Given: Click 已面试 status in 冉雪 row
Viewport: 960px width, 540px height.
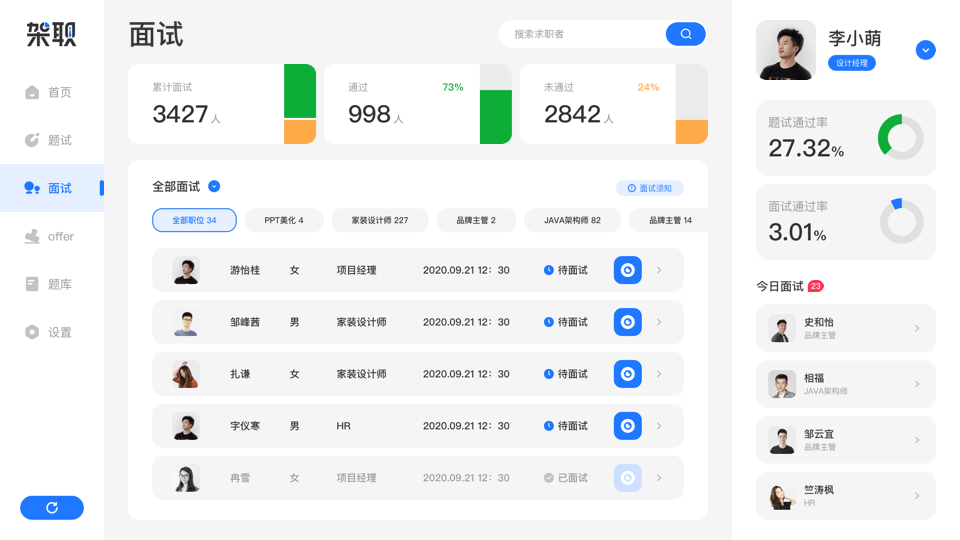Looking at the screenshot, I should pos(566,478).
